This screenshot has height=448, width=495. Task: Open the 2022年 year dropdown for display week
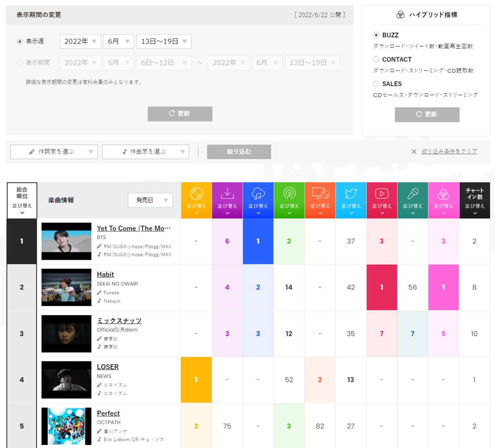pyautogui.click(x=80, y=41)
